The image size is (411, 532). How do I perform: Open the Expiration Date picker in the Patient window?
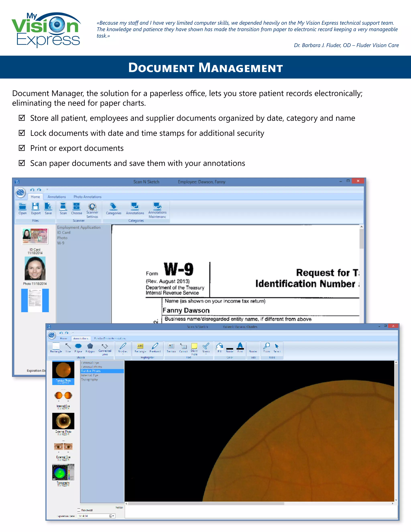point(112,516)
